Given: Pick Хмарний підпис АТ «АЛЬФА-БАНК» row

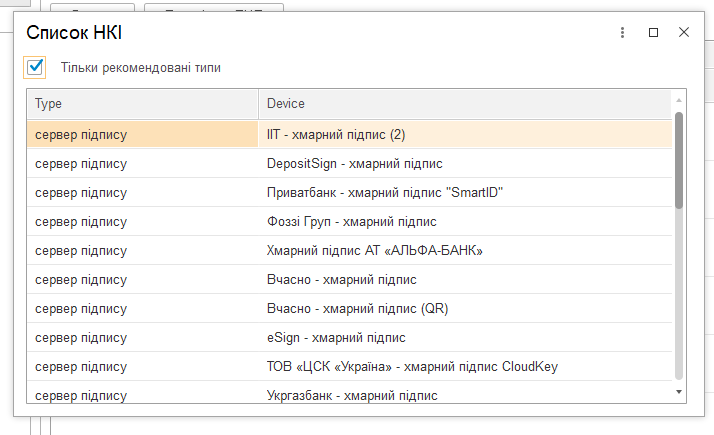Looking at the screenshot, I should tap(349, 251).
